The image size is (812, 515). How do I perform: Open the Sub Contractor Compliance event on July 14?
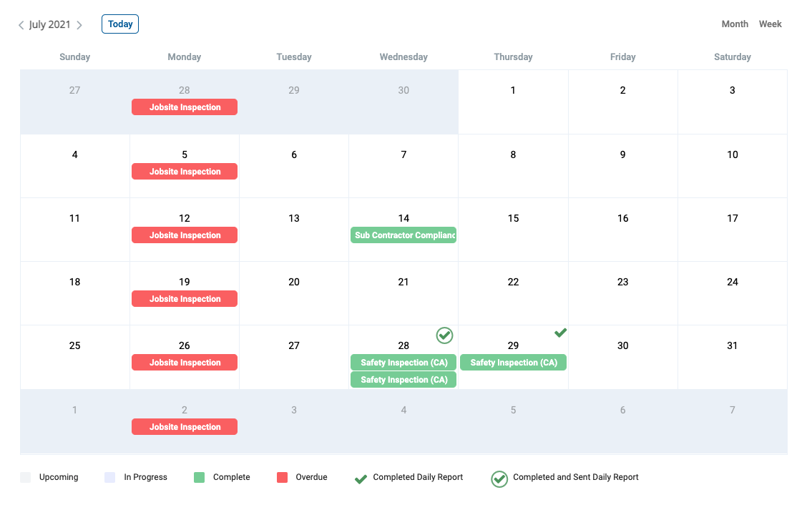click(403, 235)
